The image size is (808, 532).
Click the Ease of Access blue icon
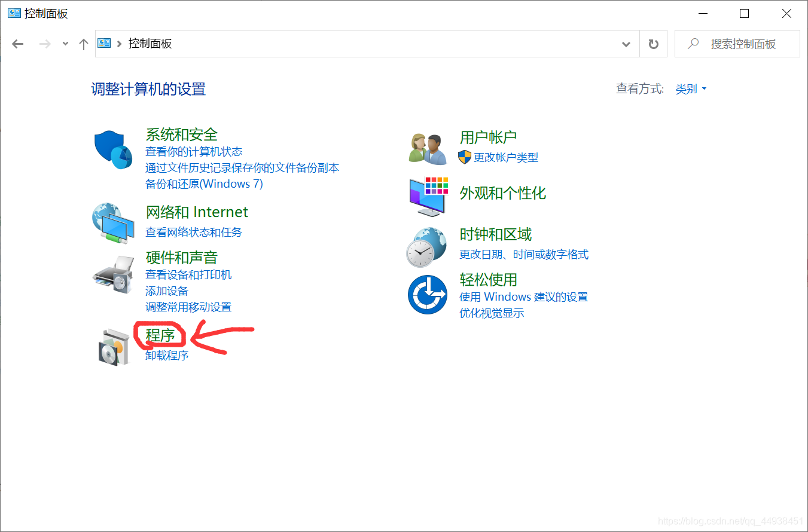428,294
